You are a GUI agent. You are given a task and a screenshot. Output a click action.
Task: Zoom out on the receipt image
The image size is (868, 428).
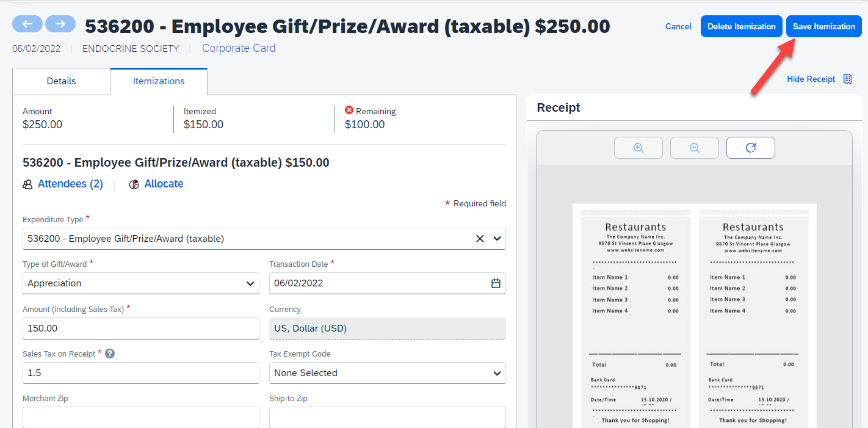point(694,147)
